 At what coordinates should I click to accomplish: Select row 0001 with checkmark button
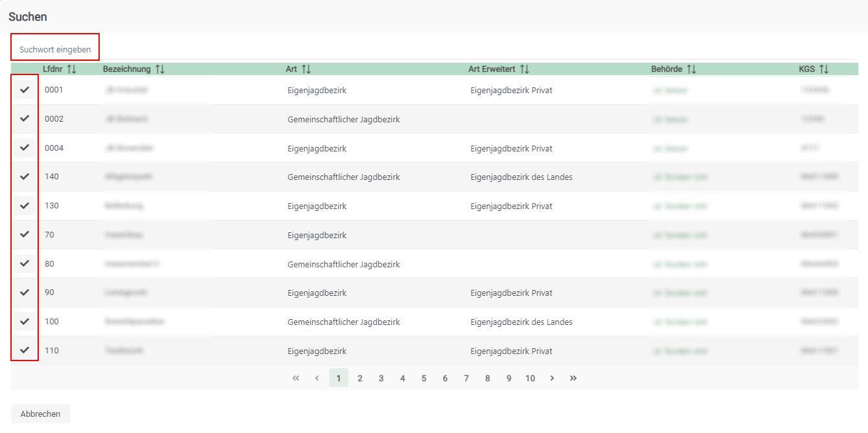pos(25,90)
